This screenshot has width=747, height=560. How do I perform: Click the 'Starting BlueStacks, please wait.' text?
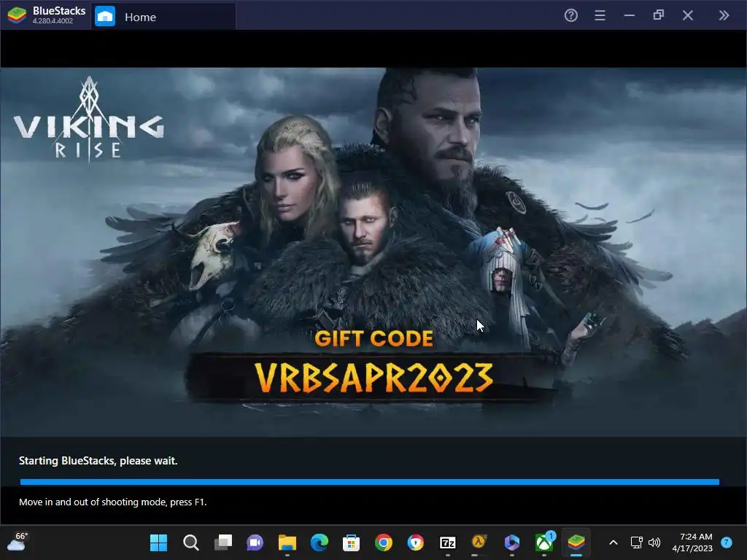pos(98,461)
